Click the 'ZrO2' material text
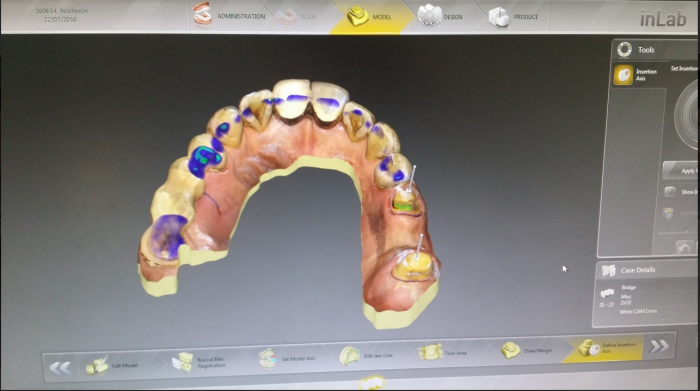700x391 pixels. point(626,303)
